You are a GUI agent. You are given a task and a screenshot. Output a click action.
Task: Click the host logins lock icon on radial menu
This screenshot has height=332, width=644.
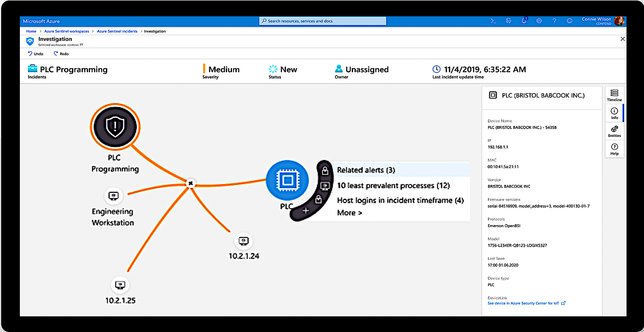tap(319, 199)
